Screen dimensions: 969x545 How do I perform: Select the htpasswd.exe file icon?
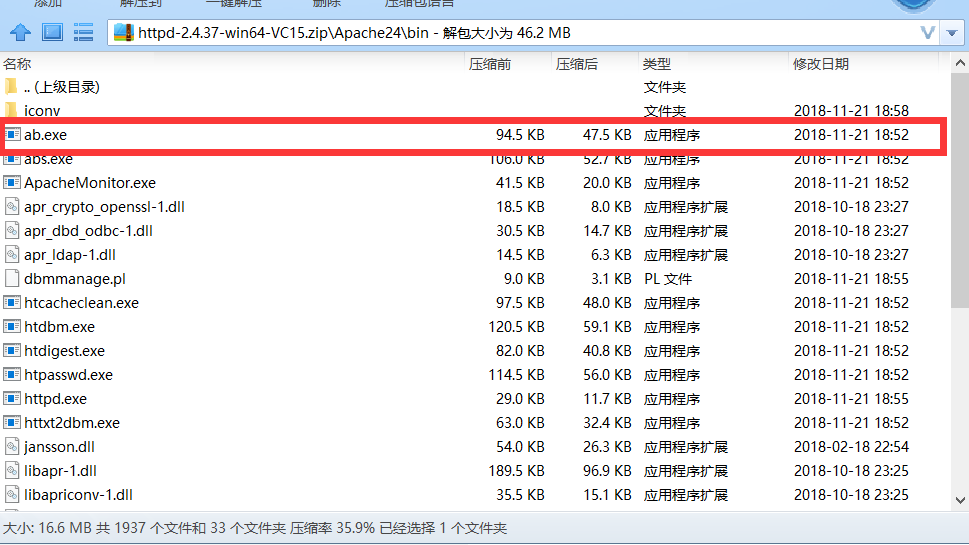12,374
